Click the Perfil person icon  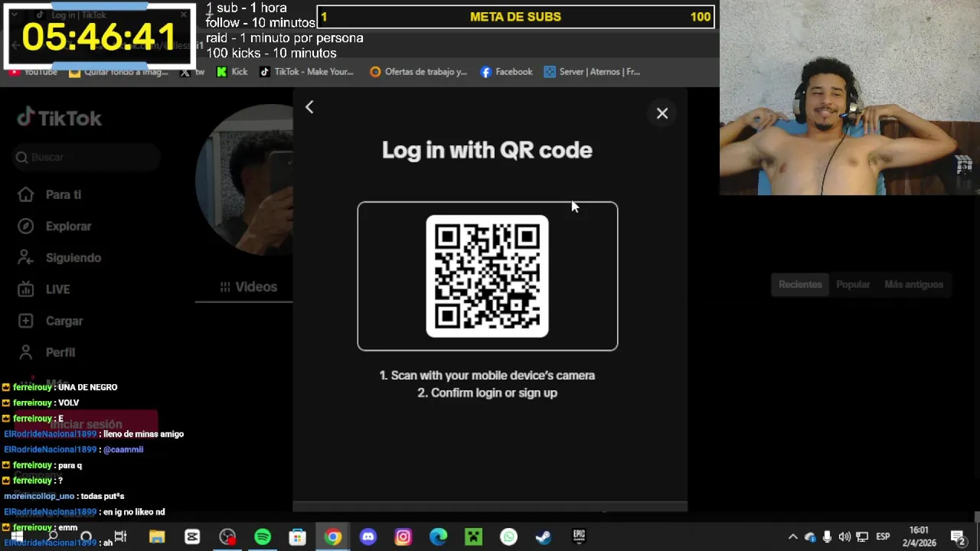pyautogui.click(x=26, y=352)
